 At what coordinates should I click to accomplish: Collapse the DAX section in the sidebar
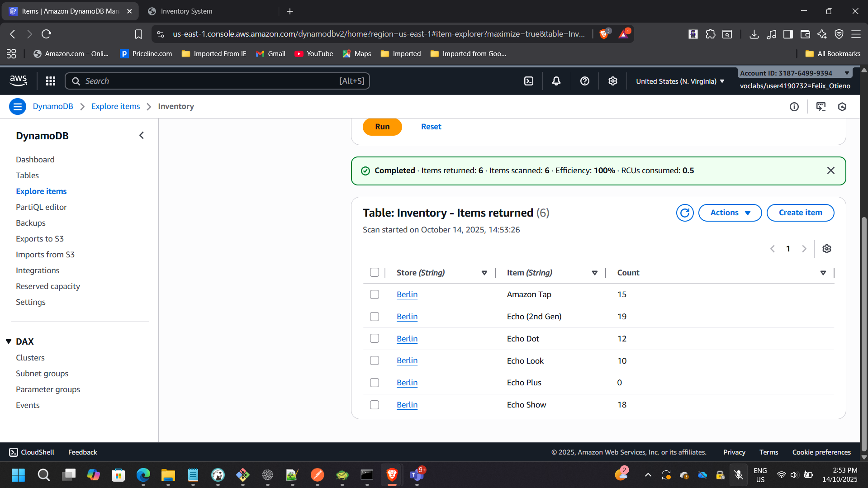coord(8,341)
